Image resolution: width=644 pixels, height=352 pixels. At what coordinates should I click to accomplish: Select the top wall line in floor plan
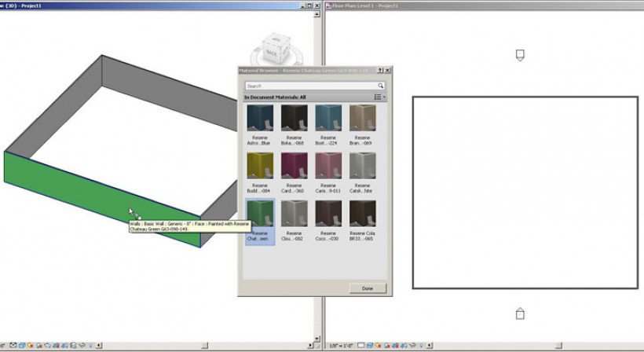pos(525,97)
